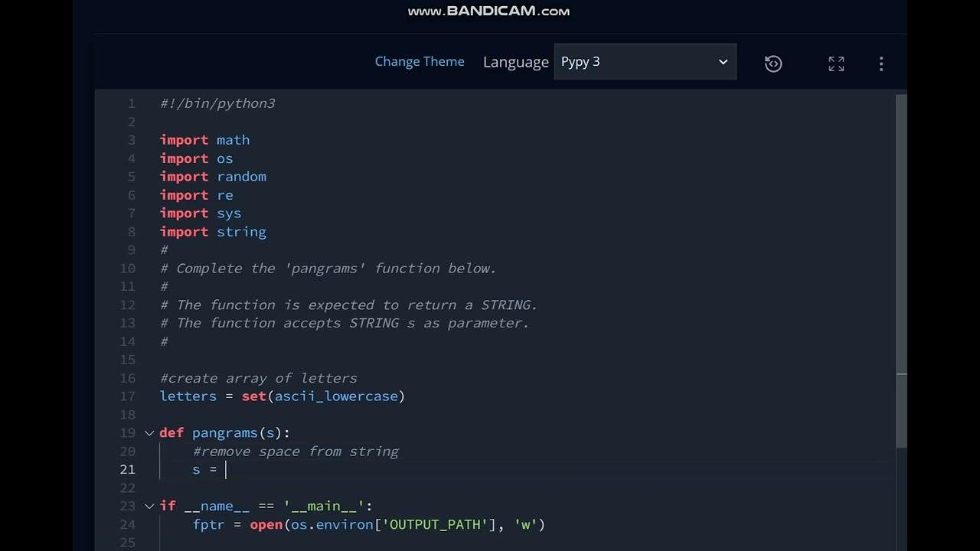Click 'letters = set(ascii_lowercase)' line
Screen dimensions: 980x551
click(x=282, y=396)
